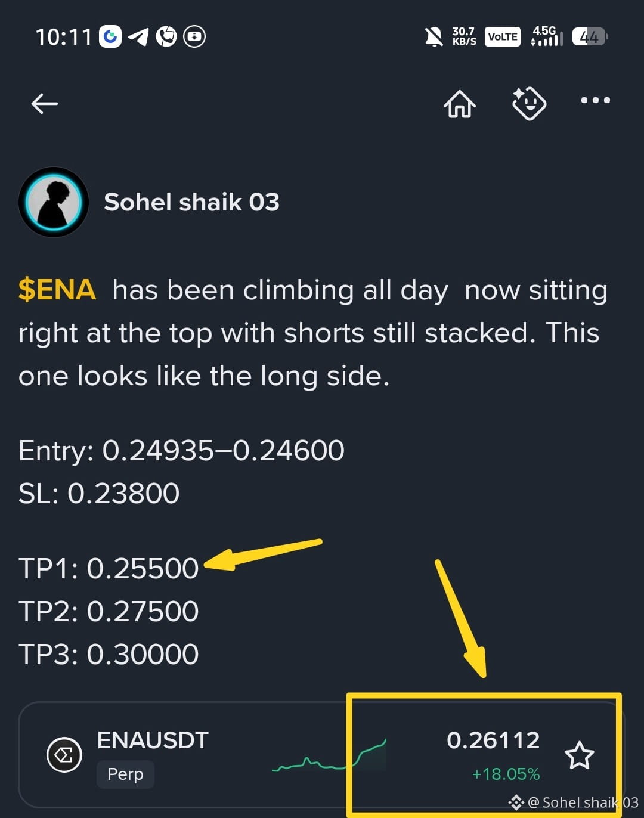Screen dimensions: 644x818
Task: Tap the Sohel shaik 03 username
Action: [x=191, y=202]
